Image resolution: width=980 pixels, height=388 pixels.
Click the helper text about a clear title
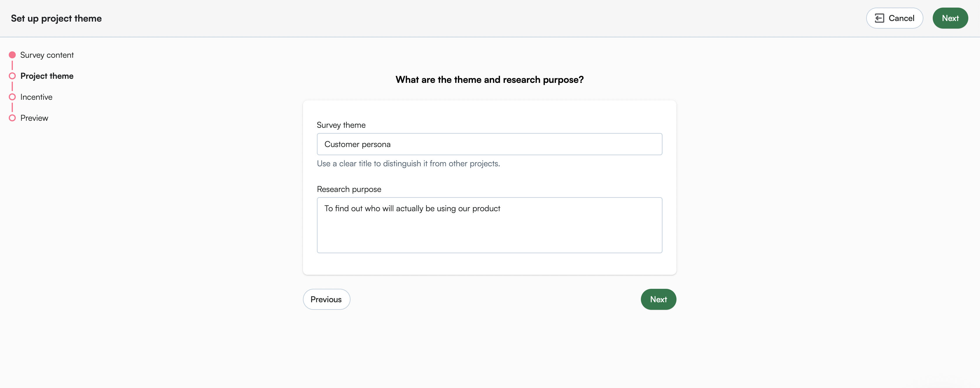tap(408, 164)
